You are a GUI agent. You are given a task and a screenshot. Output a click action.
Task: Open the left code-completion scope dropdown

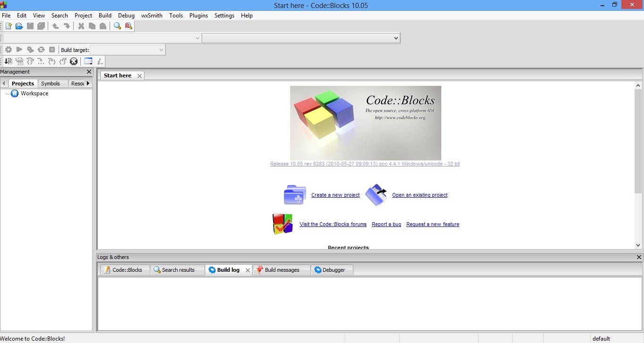pos(102,38)
